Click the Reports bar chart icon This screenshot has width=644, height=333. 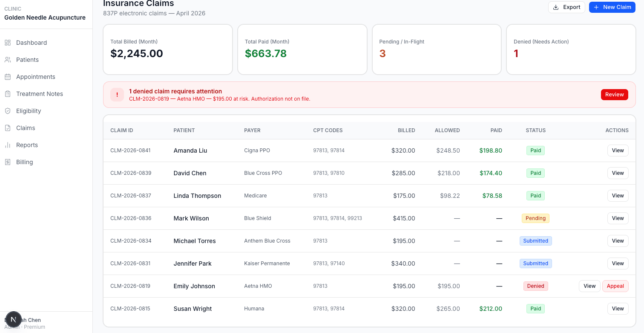click(x=8, y=145)
